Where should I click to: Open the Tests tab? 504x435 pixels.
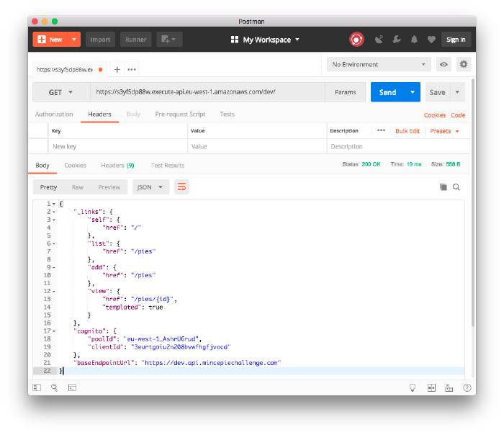[228, 114]
